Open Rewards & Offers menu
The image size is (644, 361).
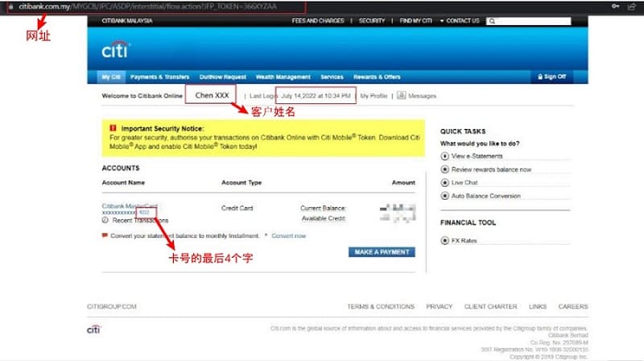pyautogui.click(x=377, y=77)
